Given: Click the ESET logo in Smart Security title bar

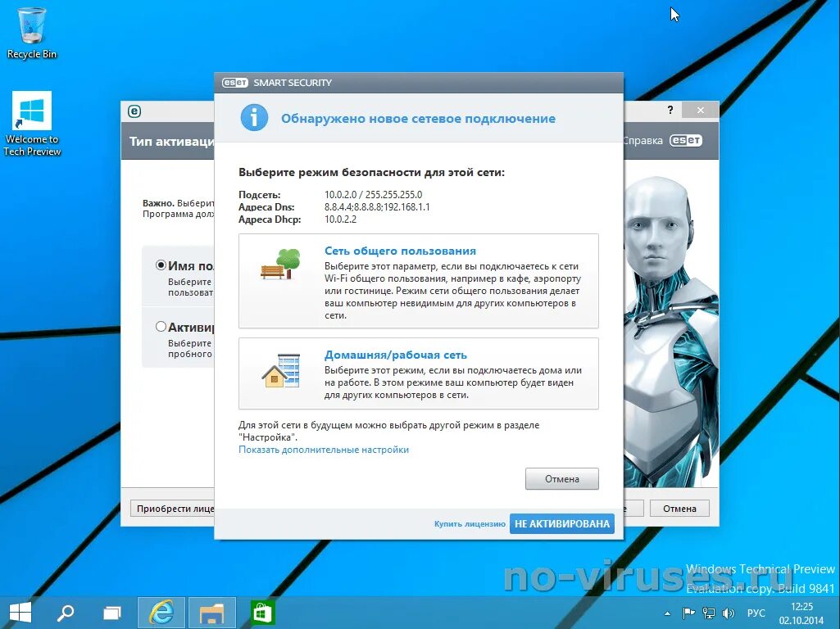Looking at the screenshot, I should [235, 83].
